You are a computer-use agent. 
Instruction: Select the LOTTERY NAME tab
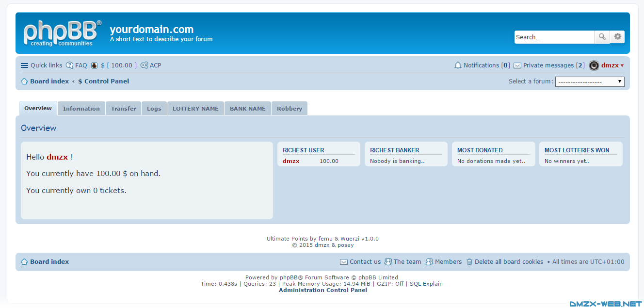click(195, 109)
